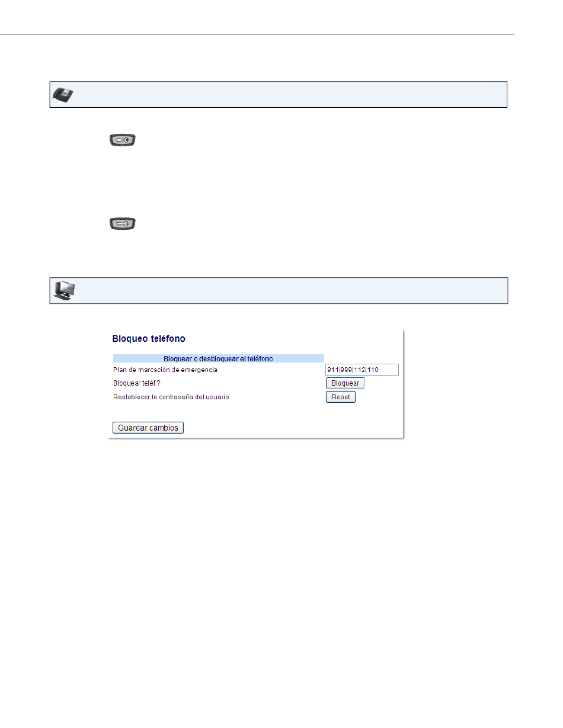Click the Bloquear o desbloquear el teléfono header bar
The image size is (563, 728).
219,358
